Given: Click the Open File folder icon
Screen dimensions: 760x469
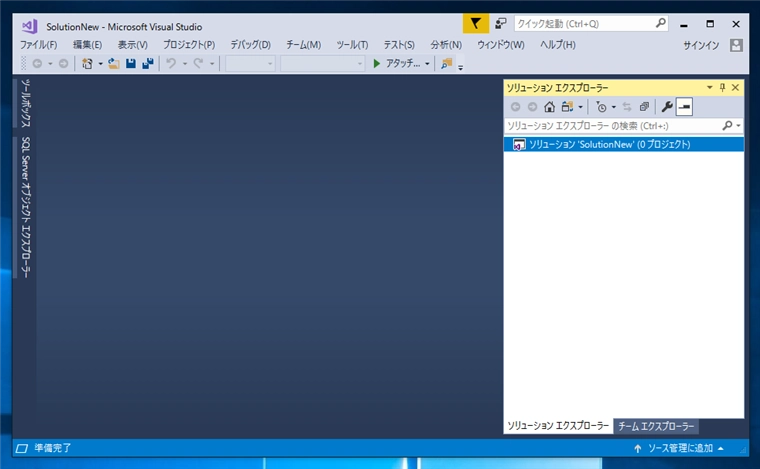Looking at the screenshot, I should [x=114, y=63].
